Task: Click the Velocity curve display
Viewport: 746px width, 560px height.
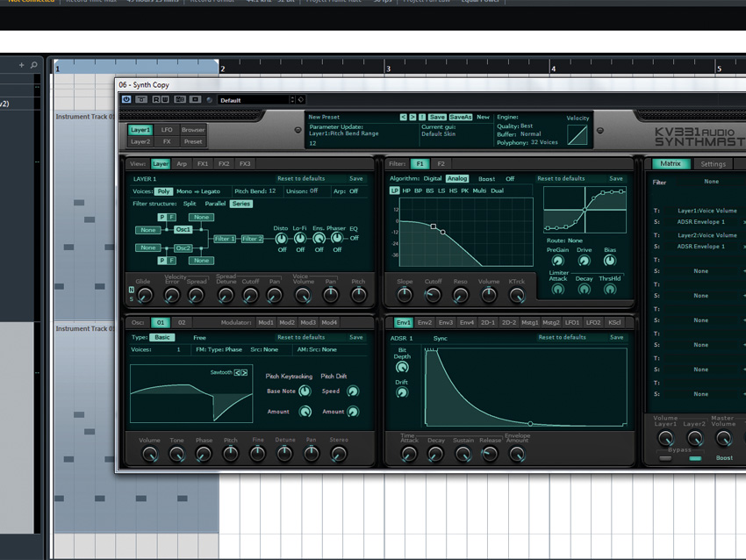Action: pos(577,134)
